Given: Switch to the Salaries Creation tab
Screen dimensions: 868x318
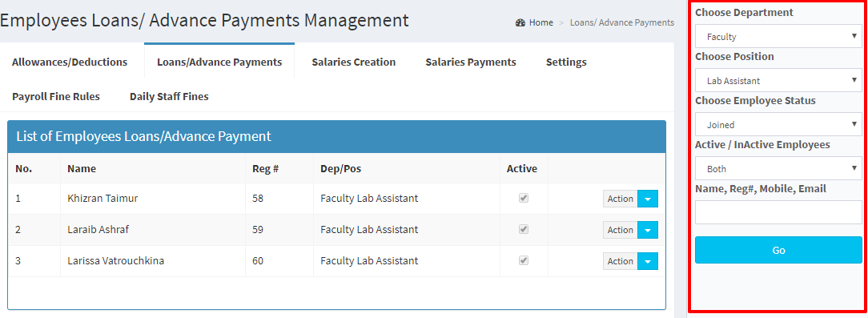Looking at the screenshot, I should tap(354, 62).
